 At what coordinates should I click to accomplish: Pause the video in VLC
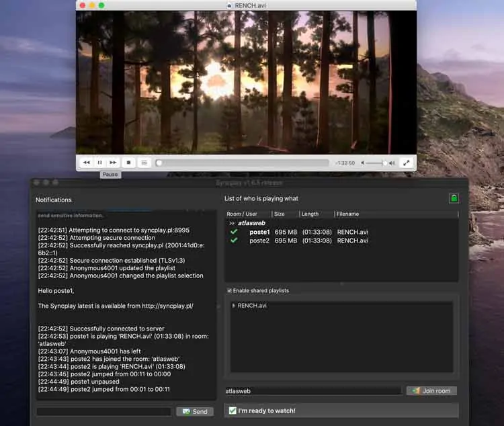(99, 163)
